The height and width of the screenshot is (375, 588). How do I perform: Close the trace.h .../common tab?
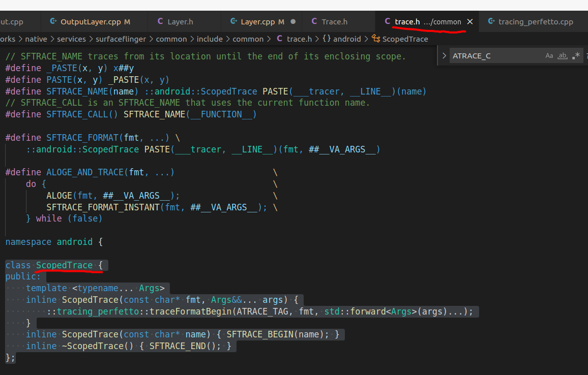coord(470,22)
